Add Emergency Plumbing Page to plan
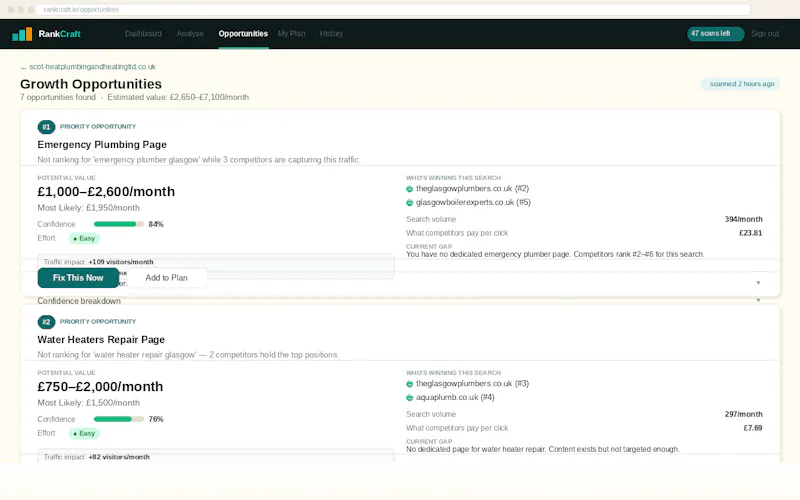The width and height of the screenshot is (800, 500). click(166, 278)
